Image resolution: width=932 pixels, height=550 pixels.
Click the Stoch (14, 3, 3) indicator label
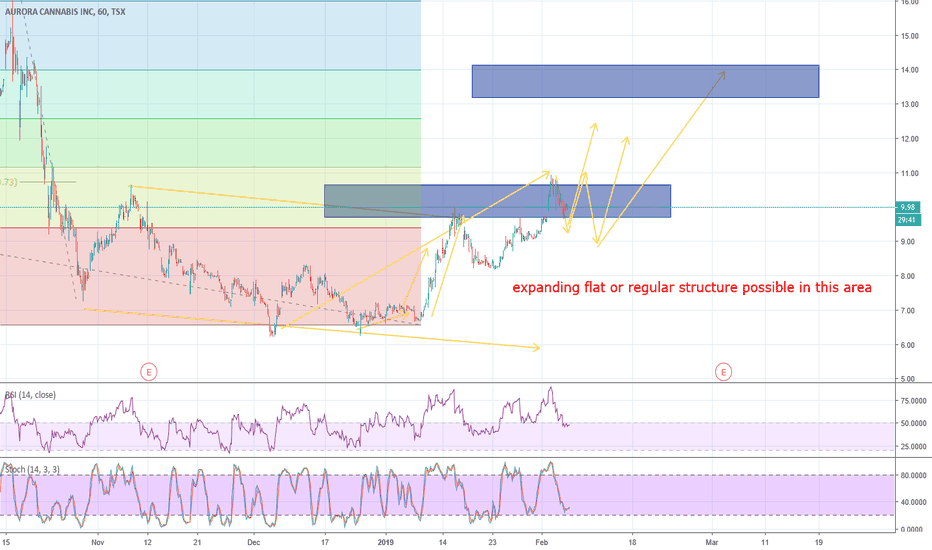[32, 470]
